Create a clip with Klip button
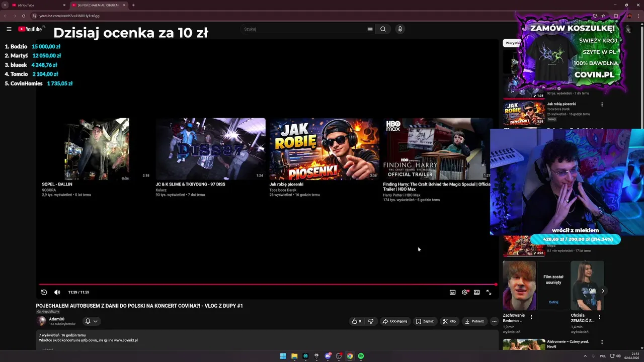The image size is (644, 362). (449, 321)
